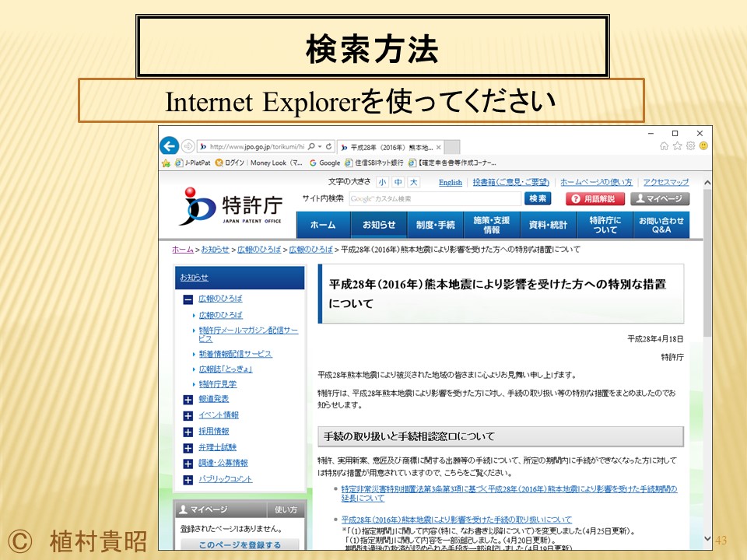Open the 広報誌「とっきょ」 sidebar link
The image size is (747, 560).
(226, 369)
